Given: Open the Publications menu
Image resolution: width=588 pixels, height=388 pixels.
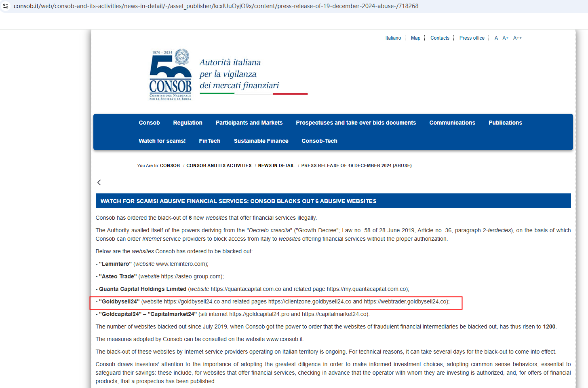Looking at the screenshot, I should 505,123.
